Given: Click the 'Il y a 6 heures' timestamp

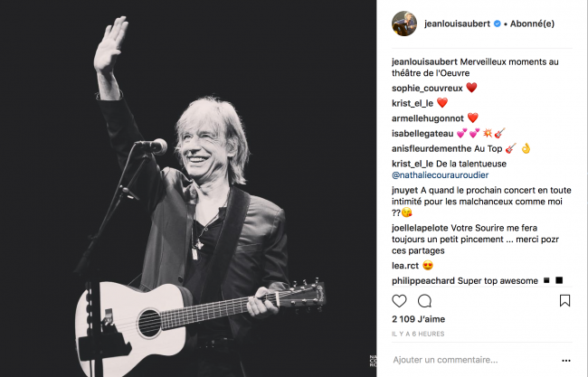Looking at the screenshot, I should 417,334.
